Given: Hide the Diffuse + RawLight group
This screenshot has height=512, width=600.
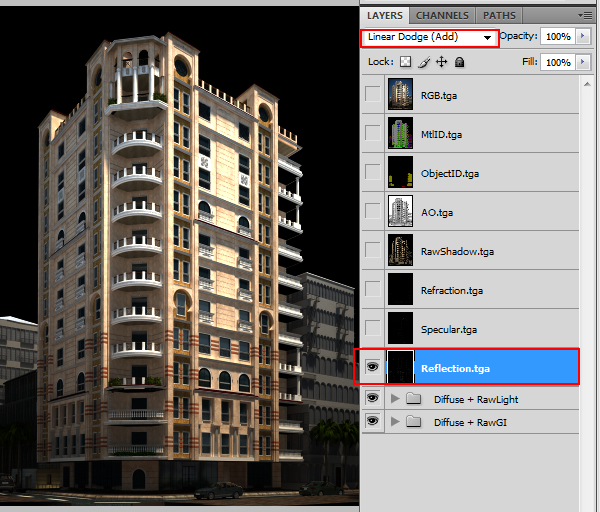Looking at the screenshot, I should (373, 398).
